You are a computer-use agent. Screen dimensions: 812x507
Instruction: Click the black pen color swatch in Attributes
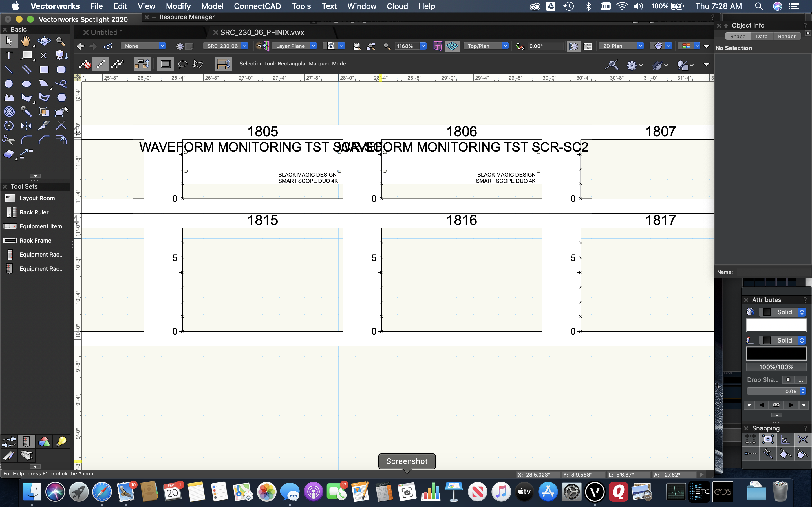[776, 353]
